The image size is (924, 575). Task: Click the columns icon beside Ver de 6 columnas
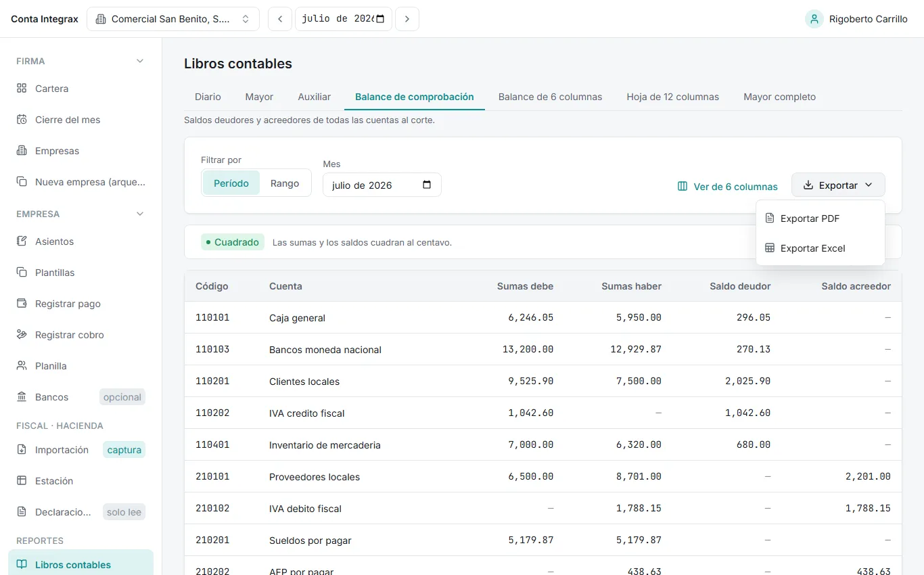coord(683,187)
